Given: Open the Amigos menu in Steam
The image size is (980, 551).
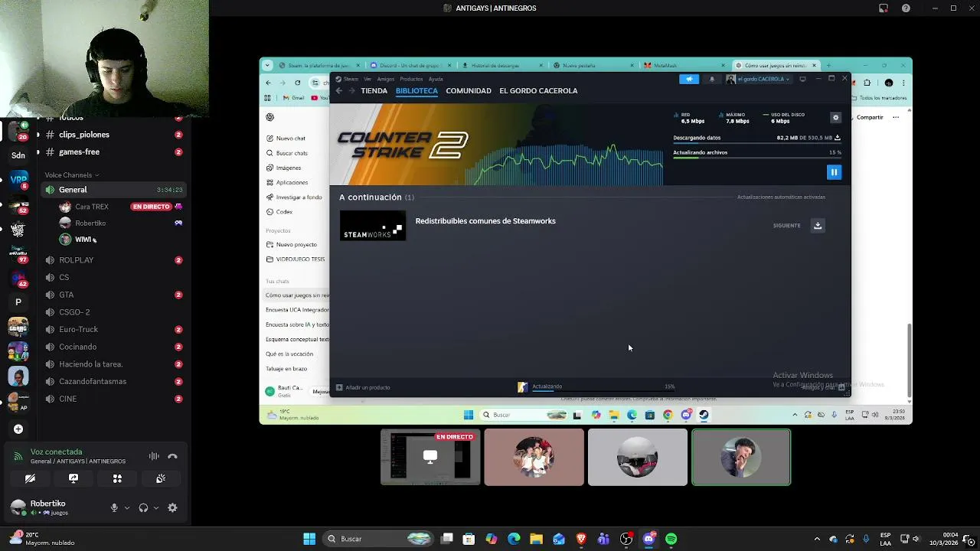Looking at the screenshot, I should pos(386,79).
